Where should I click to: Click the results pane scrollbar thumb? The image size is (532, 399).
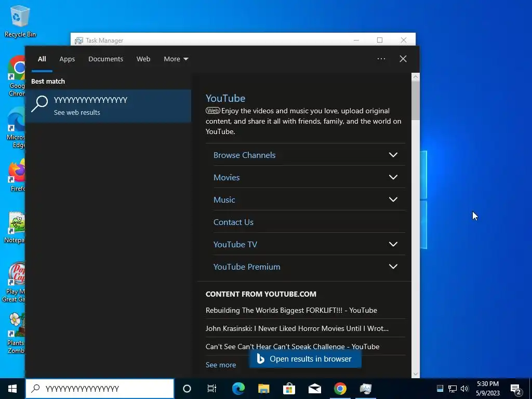point(415,100)
